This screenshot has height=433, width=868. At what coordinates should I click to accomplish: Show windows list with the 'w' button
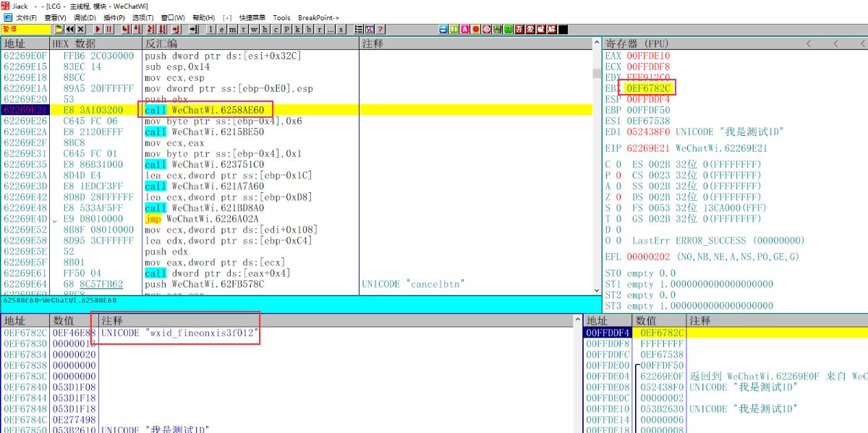tap(254, 29)
